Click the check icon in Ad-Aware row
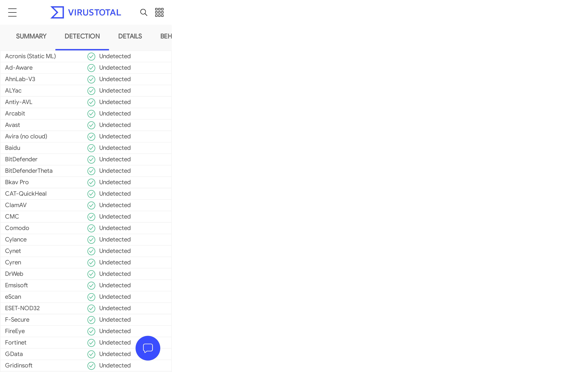 (x=91, y=68)
